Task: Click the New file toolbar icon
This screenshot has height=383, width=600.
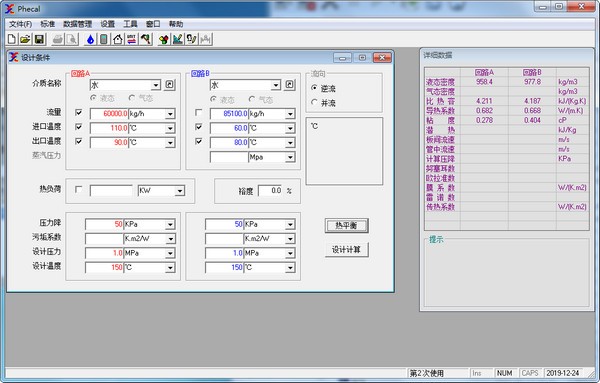Action: point(12,39)
